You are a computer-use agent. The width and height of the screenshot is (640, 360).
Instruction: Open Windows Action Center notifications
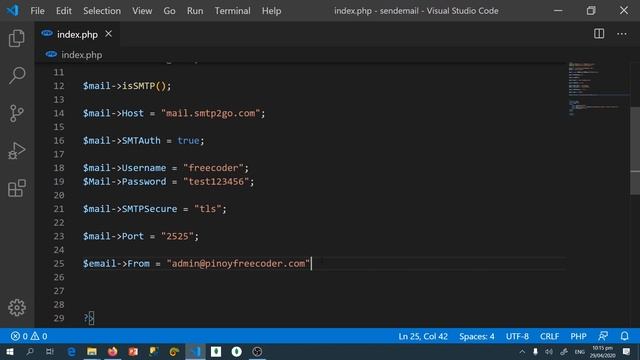(627, 351)
